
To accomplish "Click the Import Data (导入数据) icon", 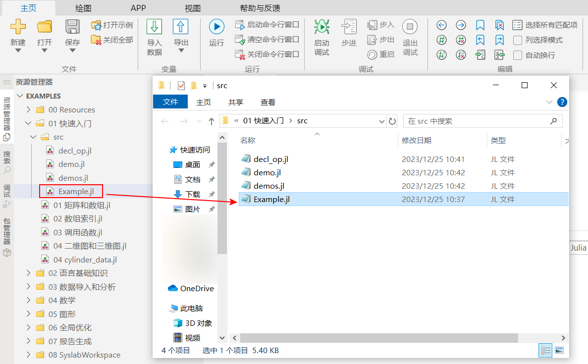I will [154, 27].
